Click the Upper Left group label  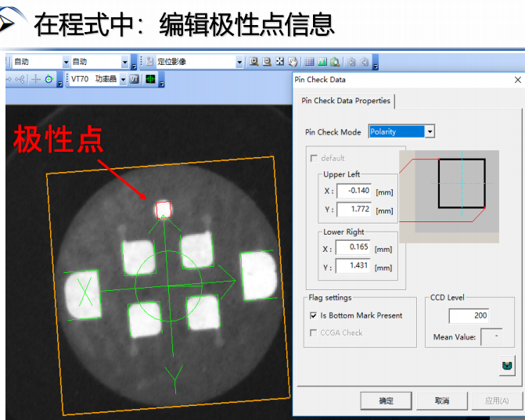[x=341, y=174]
